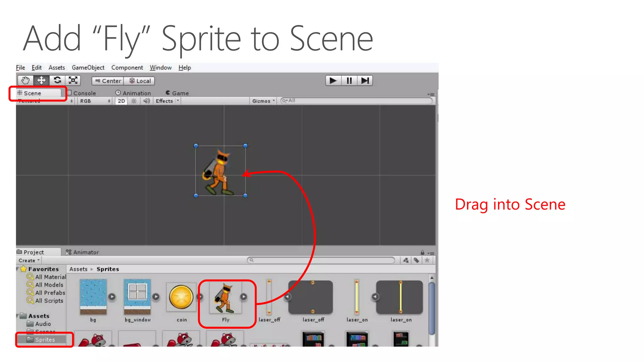
Task: Switch to the Animator tab
Action: coord(82,252)
